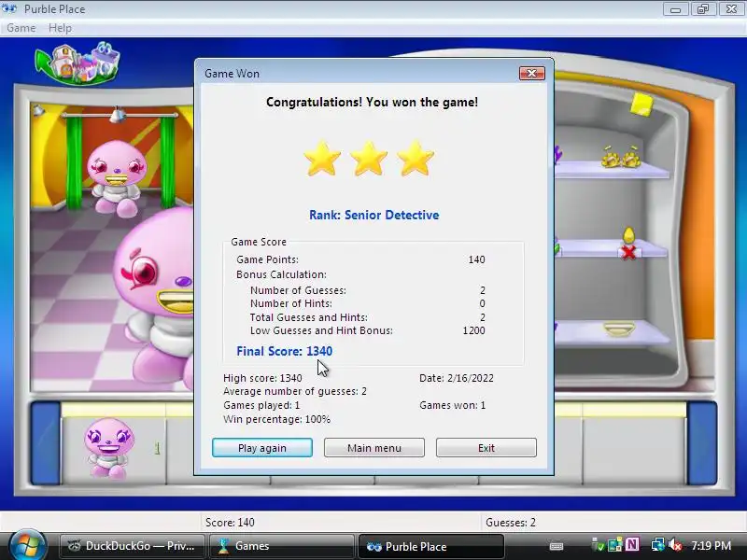The width and height of the screenshot is (747, 560).
Task: Open the Help menu
Action: (x=60, y=28)
